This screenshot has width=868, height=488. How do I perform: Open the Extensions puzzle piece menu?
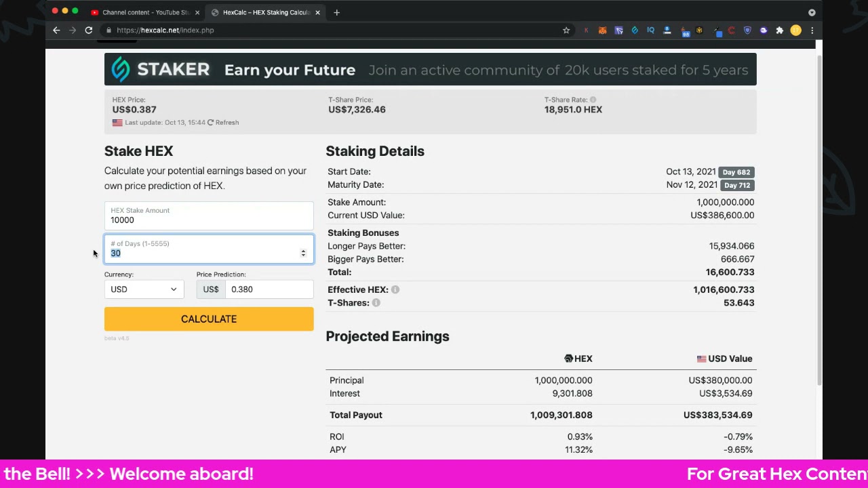click(x=780, y=30)
